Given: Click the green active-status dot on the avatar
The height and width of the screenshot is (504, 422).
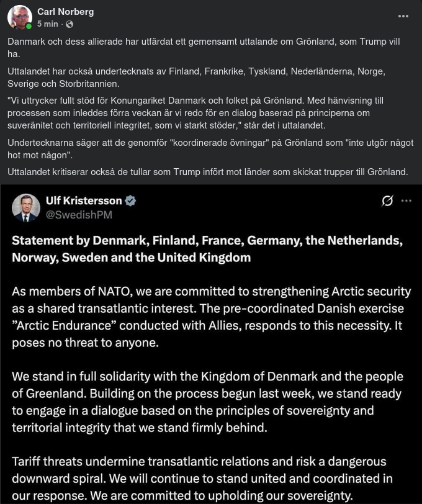Looking at the screenshot, I should click(27, 26).
